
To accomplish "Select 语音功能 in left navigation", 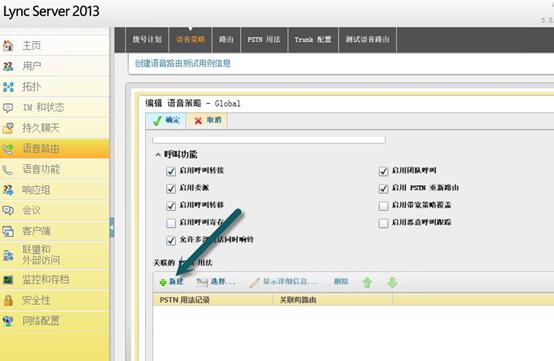I will coord(55,170).
